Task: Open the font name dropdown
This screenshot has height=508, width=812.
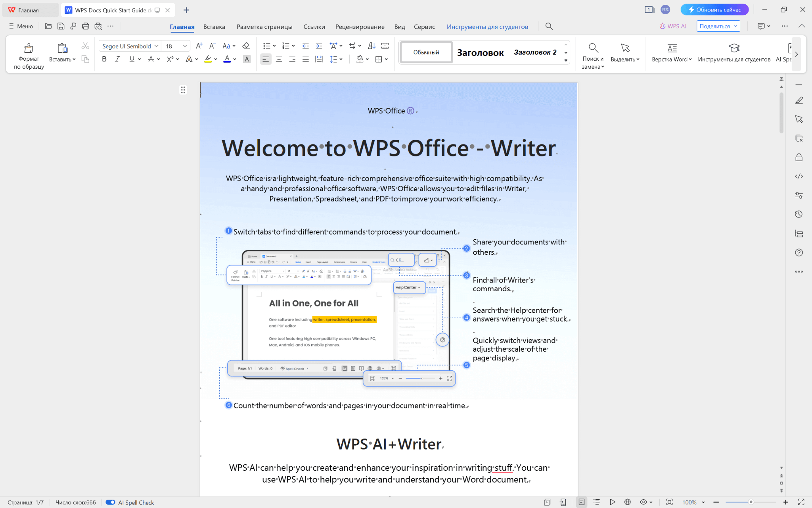Action: click(157, 46)
